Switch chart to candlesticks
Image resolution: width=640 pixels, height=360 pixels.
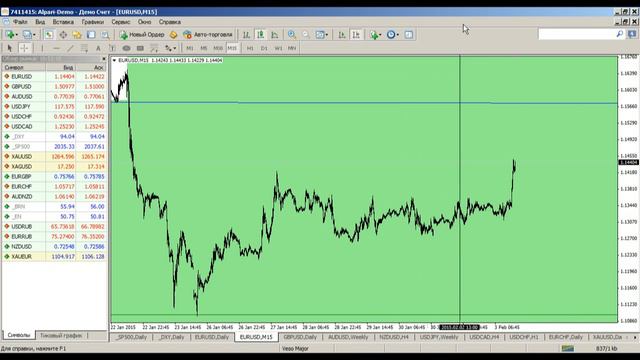(260, 35)
